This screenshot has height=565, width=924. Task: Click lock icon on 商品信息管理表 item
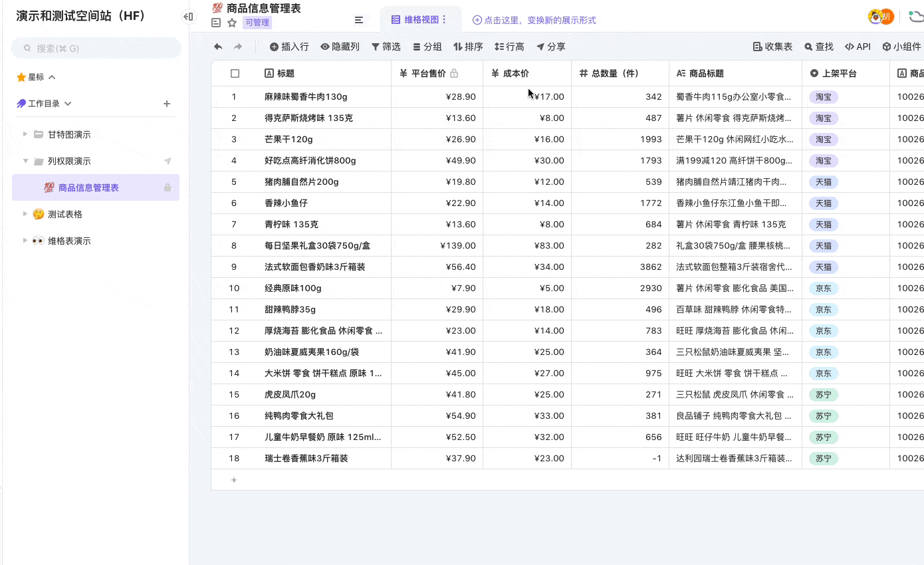pos(168,187)
